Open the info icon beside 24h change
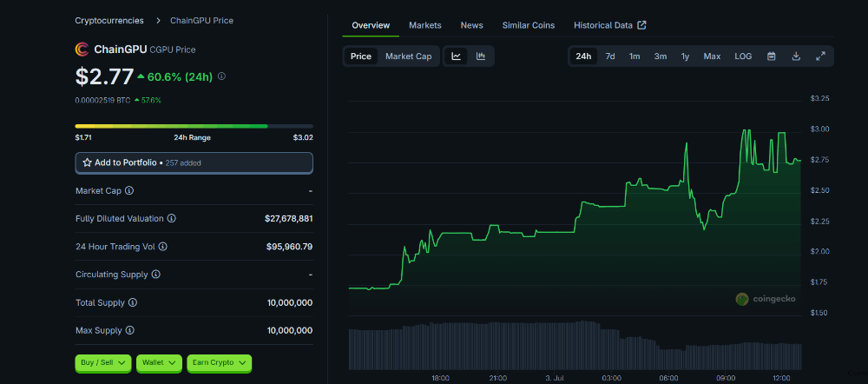 [x=221, y=76]
